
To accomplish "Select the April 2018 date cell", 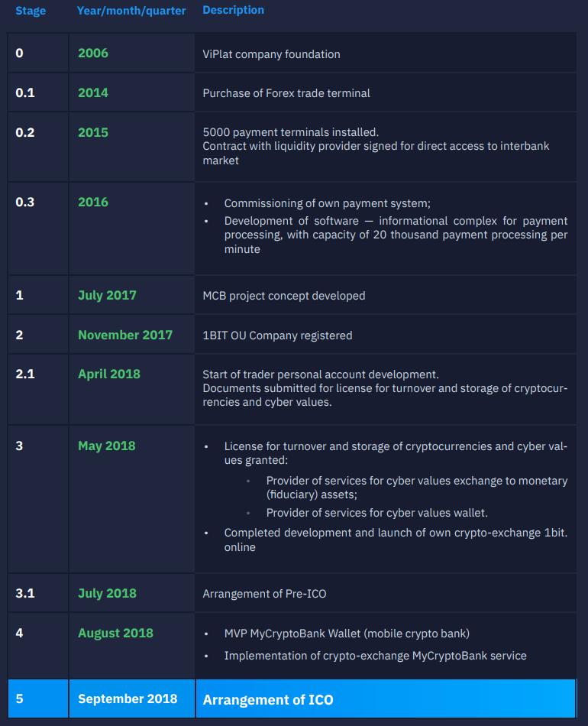I will (x=109, y=374).
